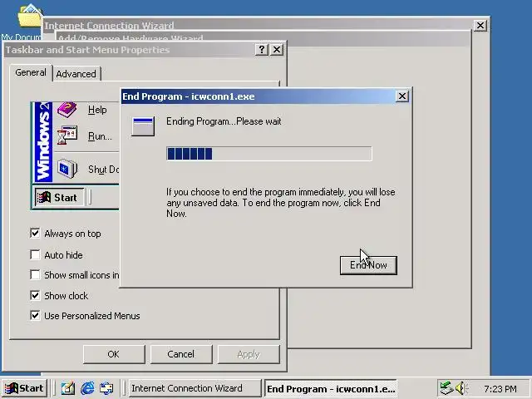Click the ending program progress bar
532x399 pixels.
point(269,154)
